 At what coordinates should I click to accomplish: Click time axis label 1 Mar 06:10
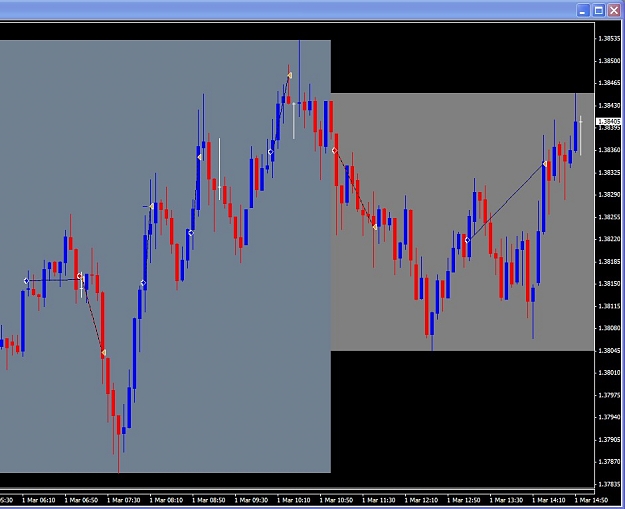[x=38, y=500]
